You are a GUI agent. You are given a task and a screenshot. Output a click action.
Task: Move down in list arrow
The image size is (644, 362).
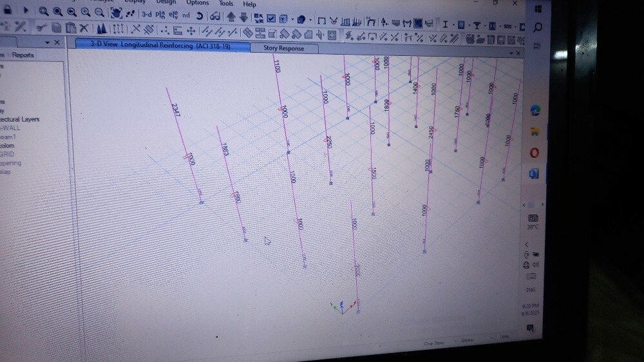point(243,17)
